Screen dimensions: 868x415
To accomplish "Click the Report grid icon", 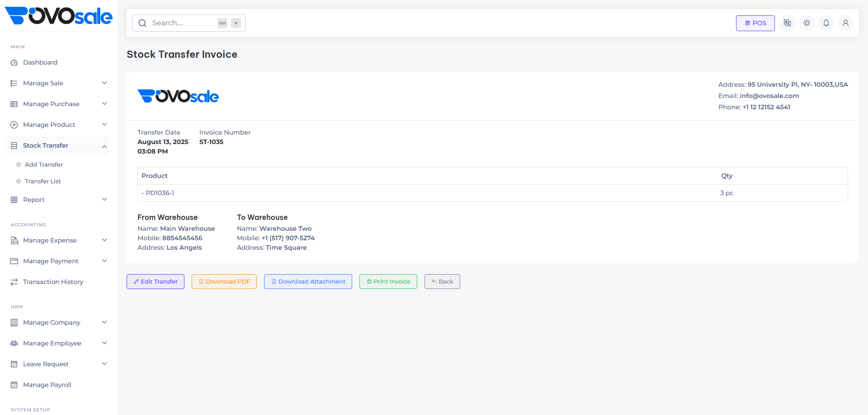I will click(14, 200).
